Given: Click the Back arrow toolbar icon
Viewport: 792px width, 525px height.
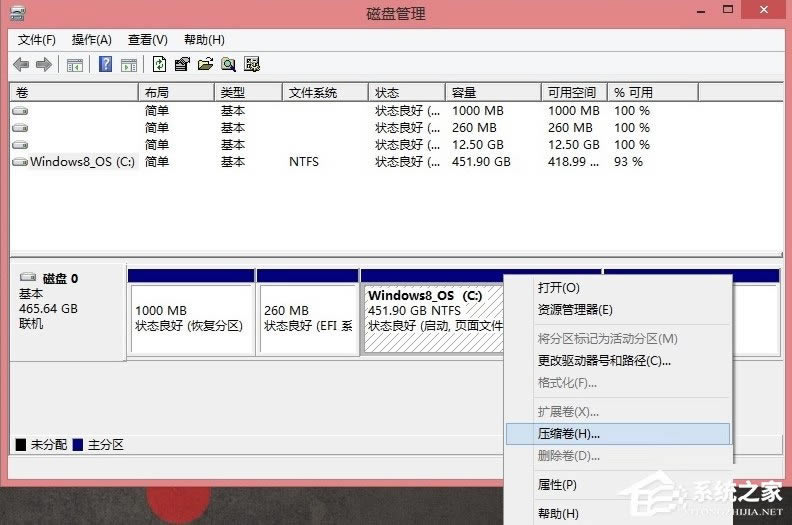Looking at the screenshot, I should pos(21,65).
